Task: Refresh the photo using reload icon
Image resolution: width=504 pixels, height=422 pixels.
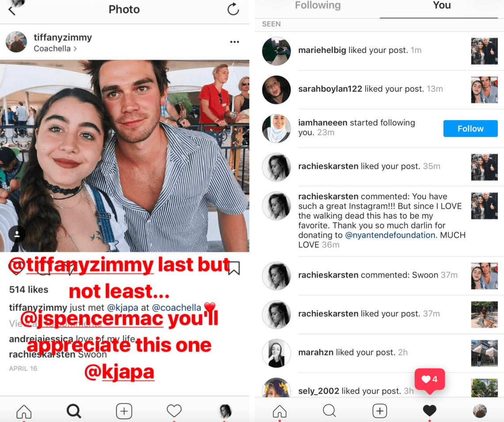Action: click(x=233, y=9)
